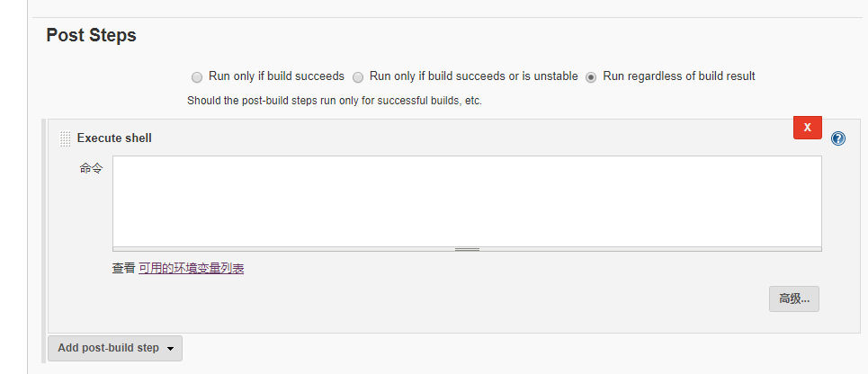Click the 'Run only if build succeeds' label text

(276, 76)
